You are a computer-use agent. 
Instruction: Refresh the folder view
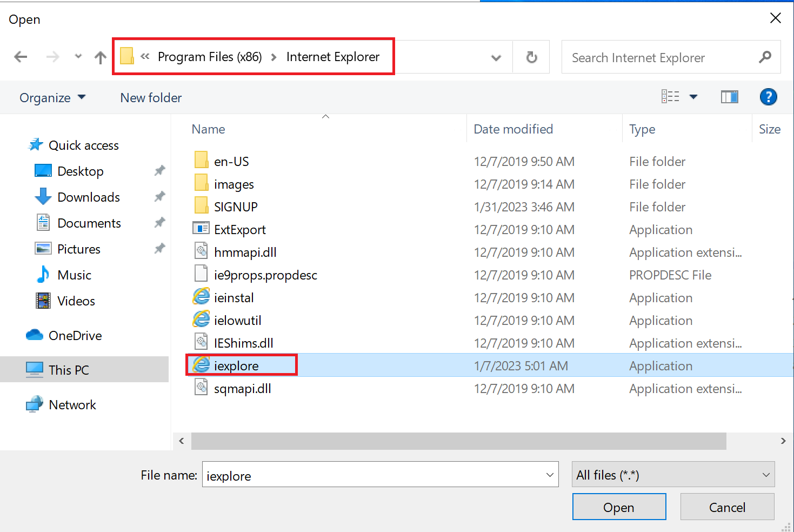click(x=531, y=57)
